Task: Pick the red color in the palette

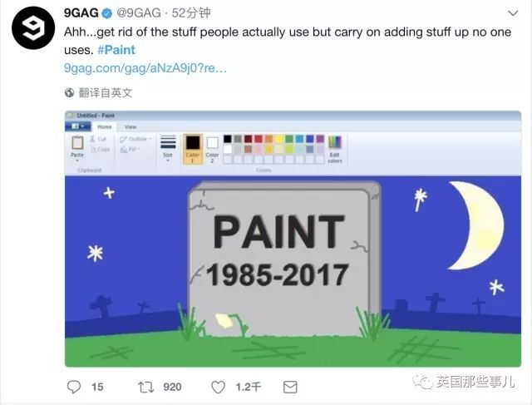Action: point(259,139)
